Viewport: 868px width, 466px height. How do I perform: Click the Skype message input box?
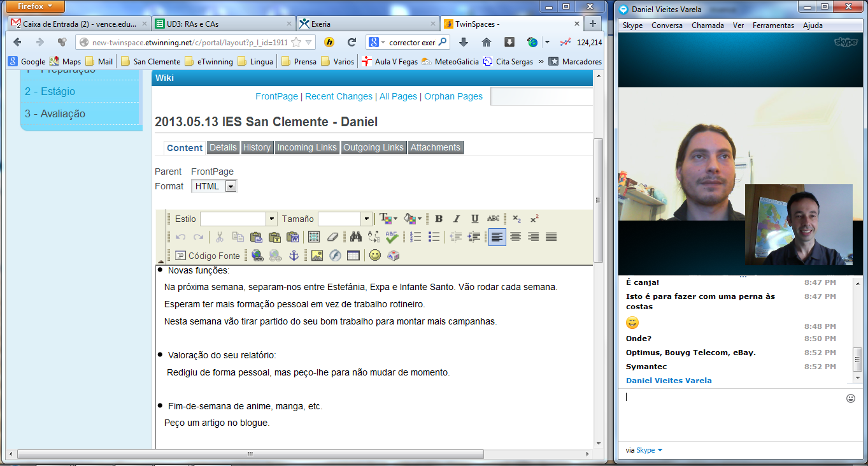click(732, 414)
